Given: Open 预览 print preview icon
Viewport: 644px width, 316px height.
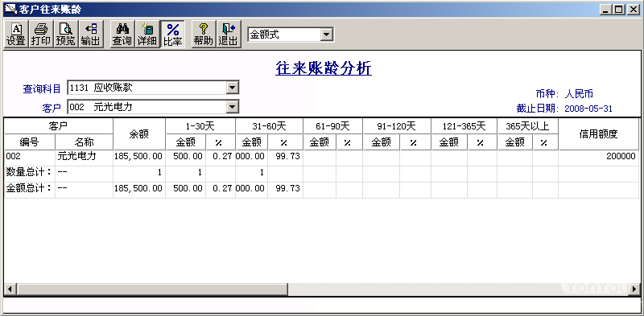Looking at the screenshot, I should click(x=66, y=35).
